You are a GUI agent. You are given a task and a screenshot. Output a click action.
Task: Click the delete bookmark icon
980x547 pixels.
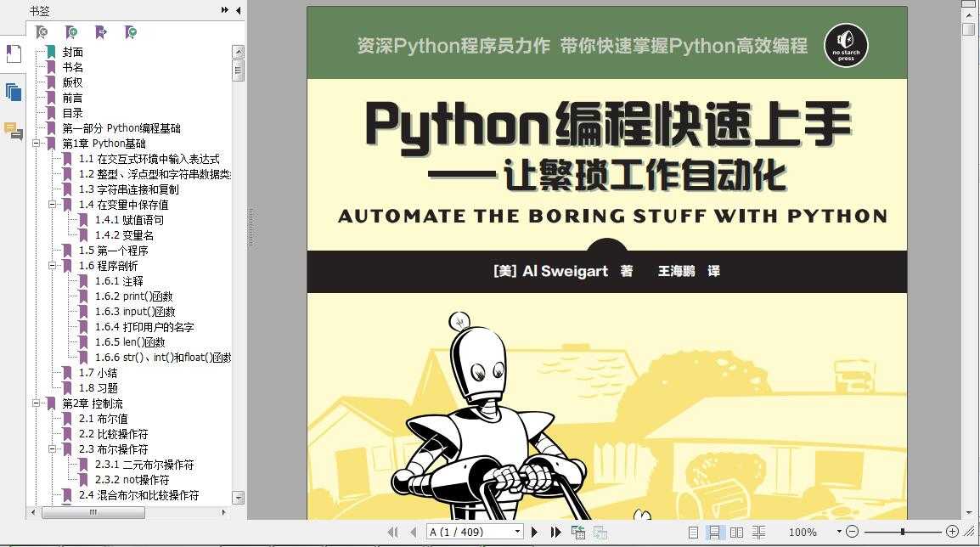[42, 32]
